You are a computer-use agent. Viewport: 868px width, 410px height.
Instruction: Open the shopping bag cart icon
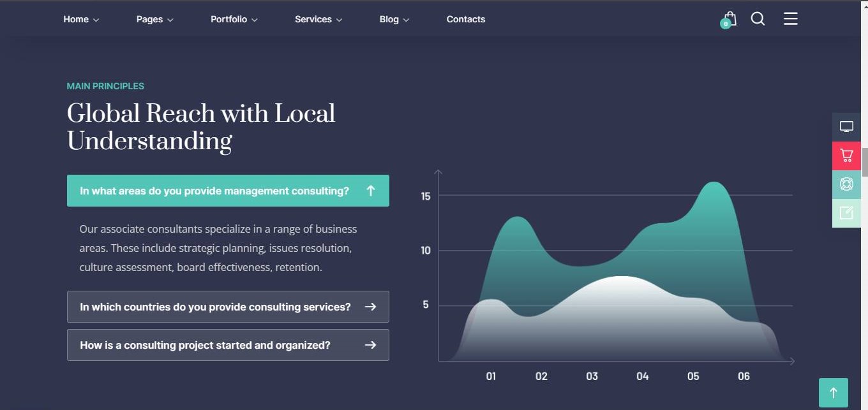(x=730, y=19)
